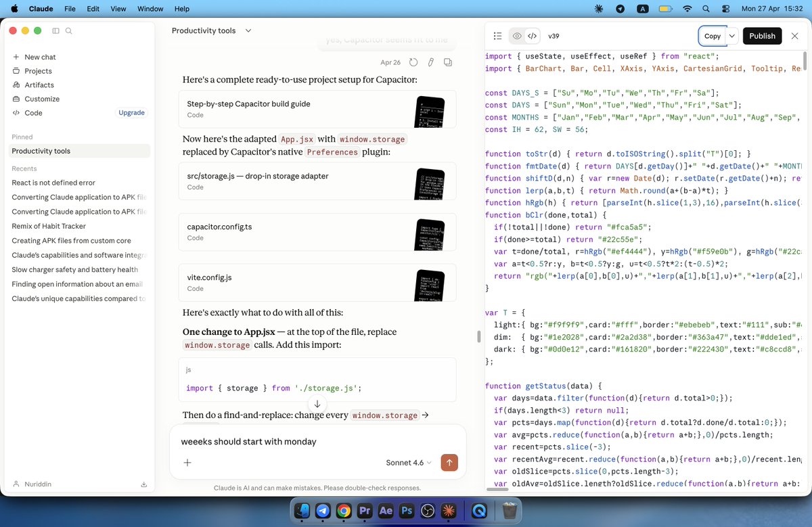The height and width of the screenshot is (527, 812).
Task: Open the artifact list icon
Action: [497, 36]
